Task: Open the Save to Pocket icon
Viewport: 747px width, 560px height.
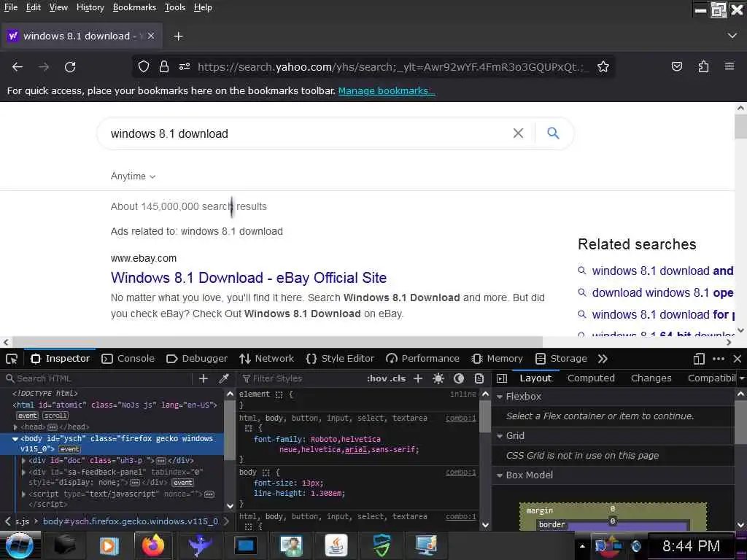Action: tap(676, 66)
